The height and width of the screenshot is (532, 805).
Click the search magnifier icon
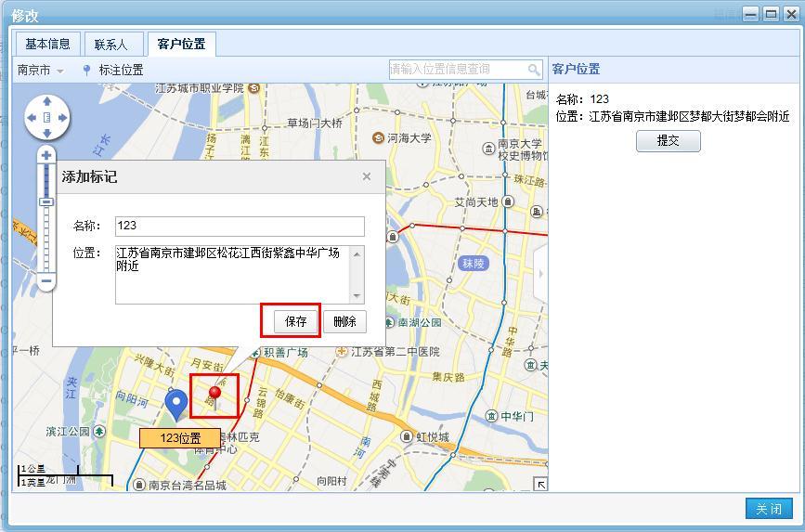point(534,70)
